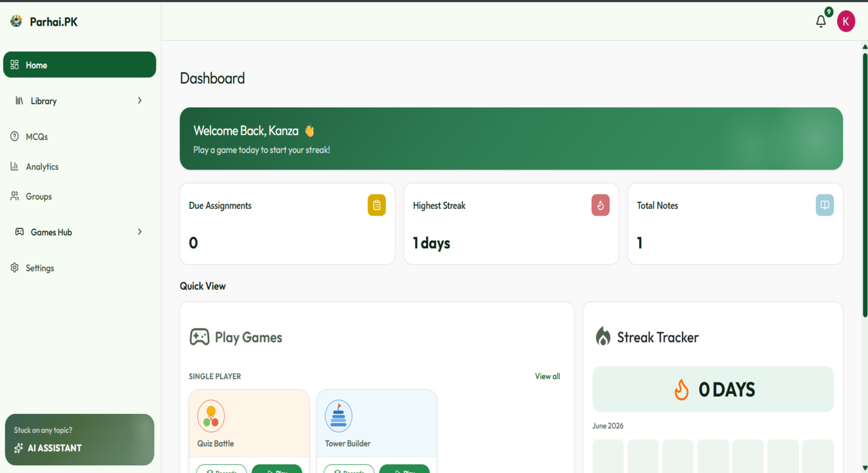Click the notification badge showing 9
The height and width of the screenshot is (473, 868).
pos(829,12)
